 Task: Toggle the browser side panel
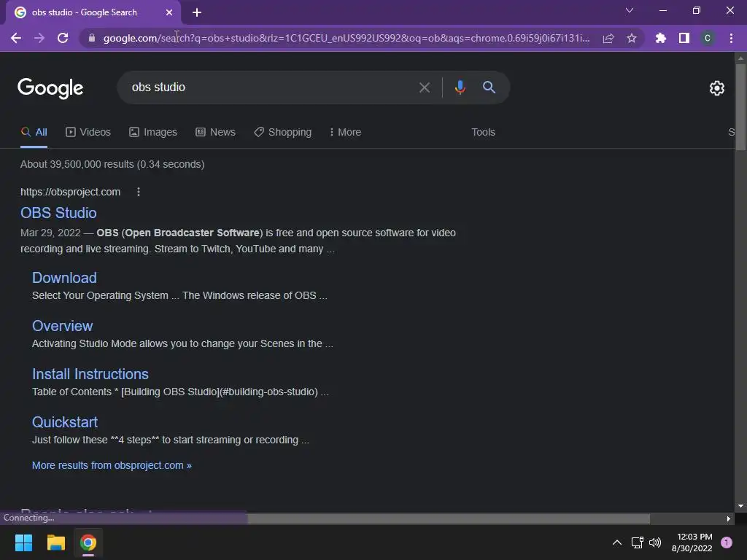point(684,38)
